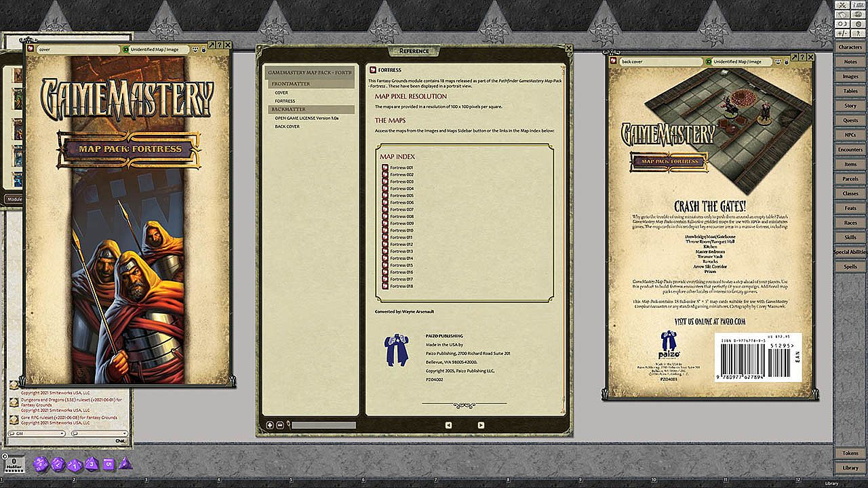Open the Quests sidebar button
Screen dimensions: 868x488
(x=850, y=121)
